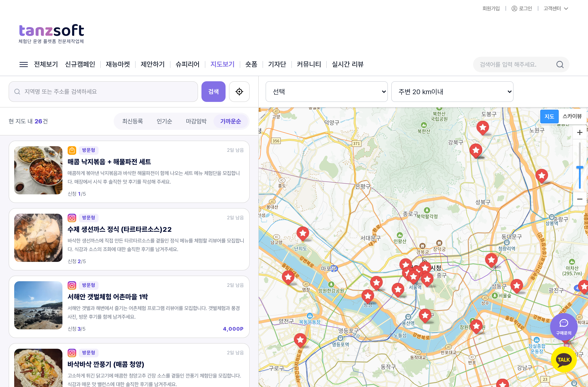Click the 낙지볶음 food thumbnail
The height and width of the screenshot is (387, 588).
point(38,170)
